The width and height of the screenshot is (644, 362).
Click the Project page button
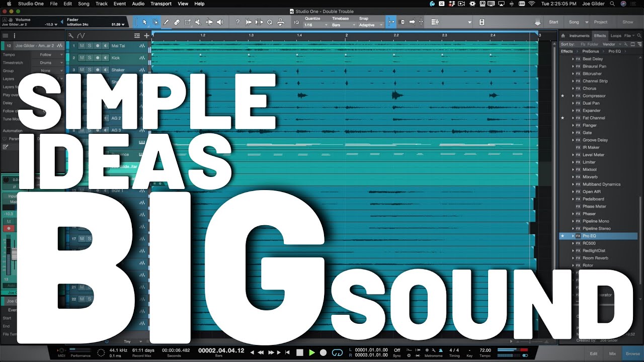click(601, 22)
